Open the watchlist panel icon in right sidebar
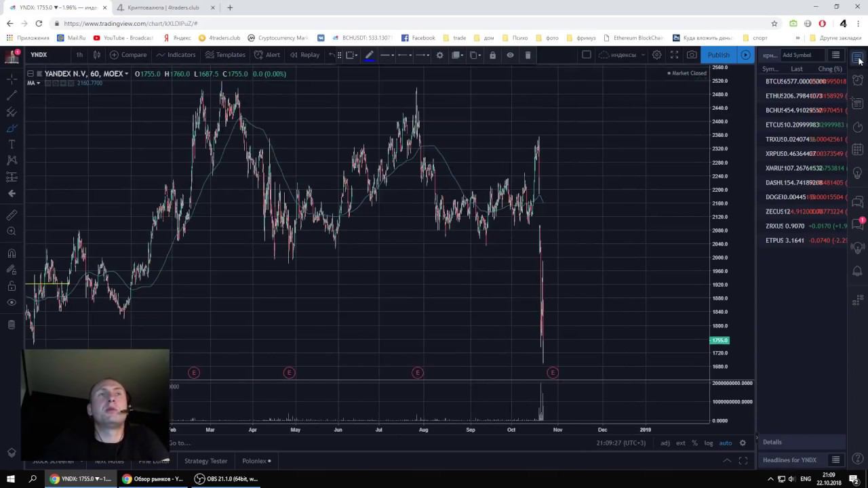Viewport: 868px width, 488px height. tap(858, 57)
